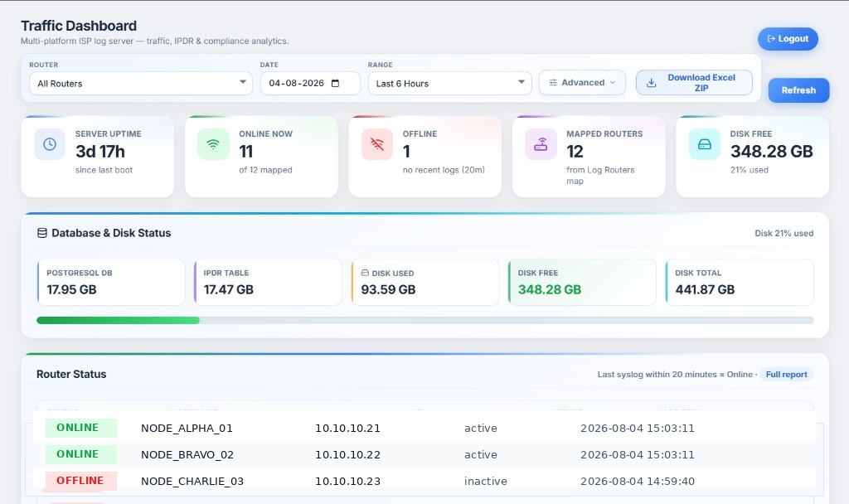
Task: Click the ONLINE badge for NODE_ALPHA_01
Action: [x=81, y=428]
